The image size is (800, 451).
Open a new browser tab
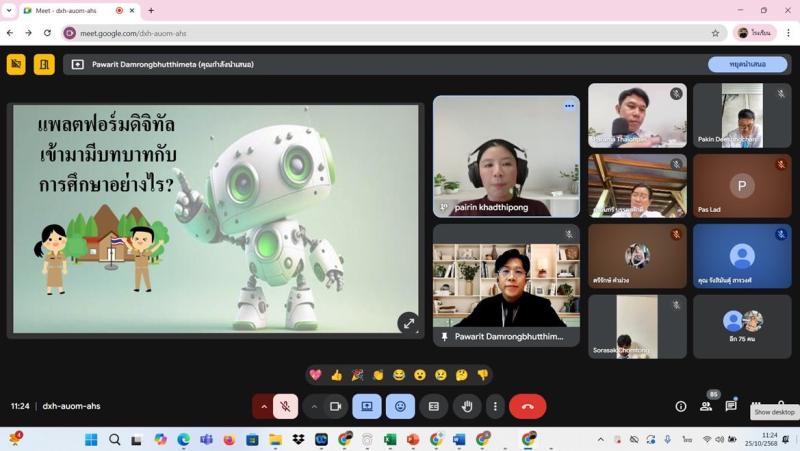[151, 10]
